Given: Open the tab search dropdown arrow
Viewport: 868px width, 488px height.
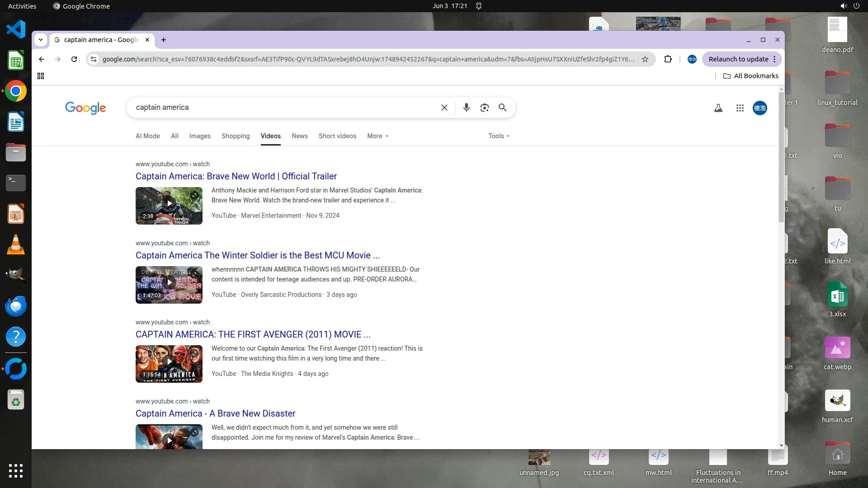Looking at the screenshot, I should click(x=41, y=40).
